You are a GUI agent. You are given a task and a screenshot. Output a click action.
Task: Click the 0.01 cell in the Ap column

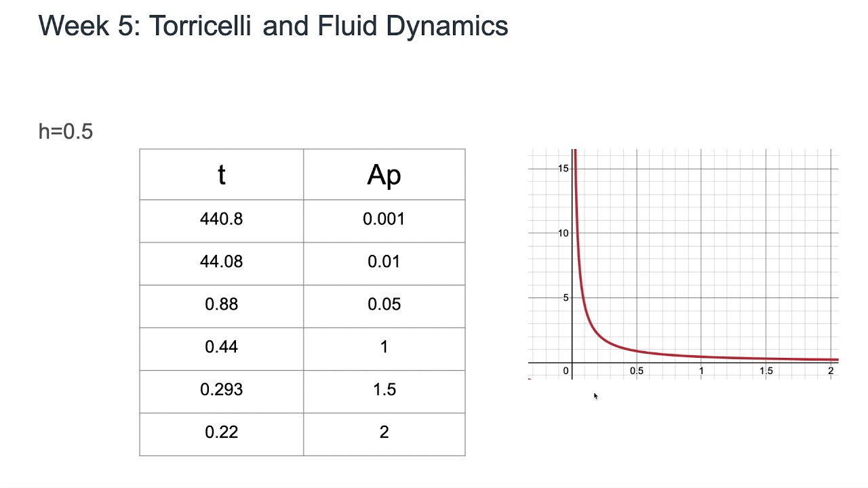[384, 262]
